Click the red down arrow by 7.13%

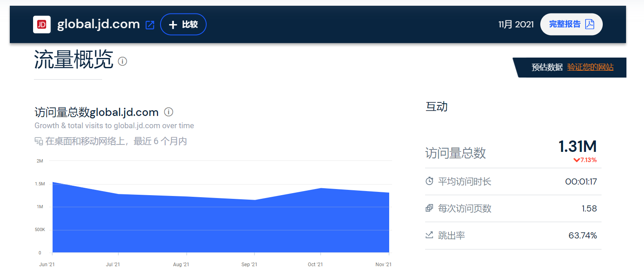coord(577,160)
